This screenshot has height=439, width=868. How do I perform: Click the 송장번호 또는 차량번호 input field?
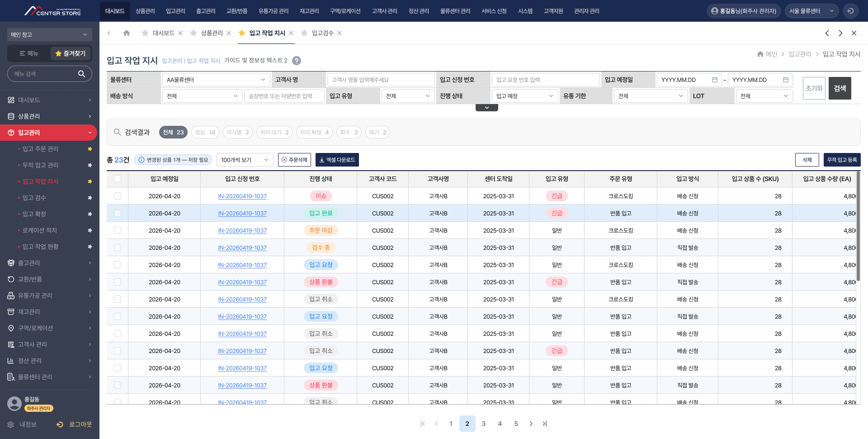point(284,96)
